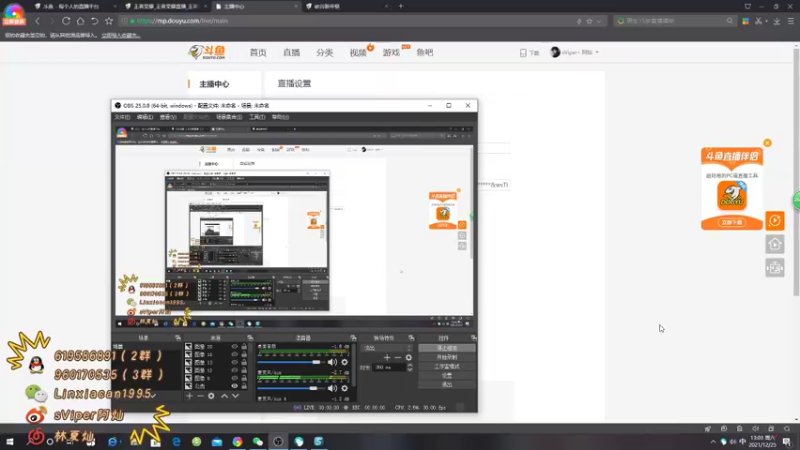Move the source up with the up arrow

[224, 395]
